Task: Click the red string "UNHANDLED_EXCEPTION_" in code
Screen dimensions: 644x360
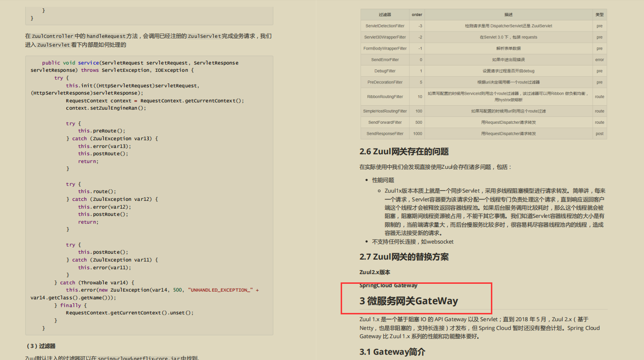Action: (x=221, y=290)
